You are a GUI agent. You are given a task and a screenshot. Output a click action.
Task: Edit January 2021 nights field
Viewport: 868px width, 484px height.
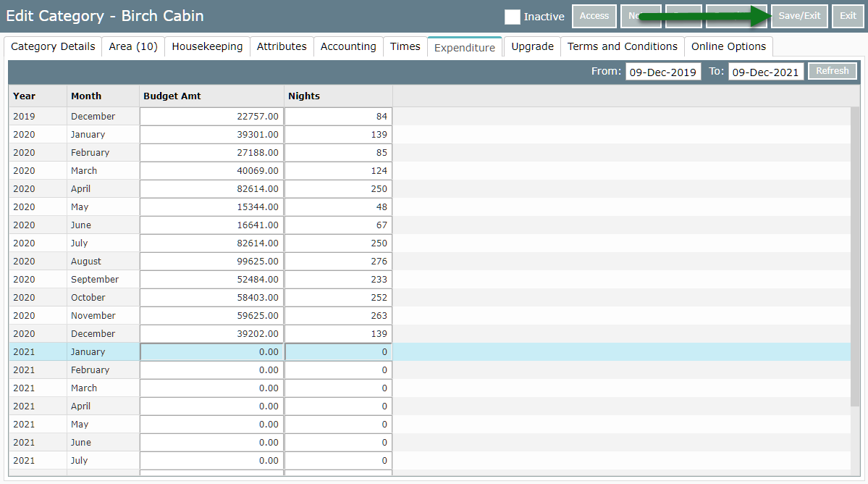point(338,352)
